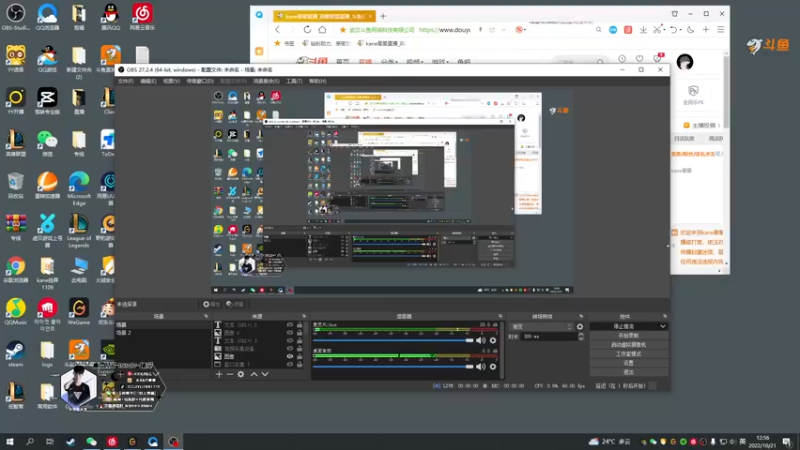The width and height of the screenshot is (800, 450).
Task: Toggle visibility of the fifth source row (图像)
Action: 290,356
